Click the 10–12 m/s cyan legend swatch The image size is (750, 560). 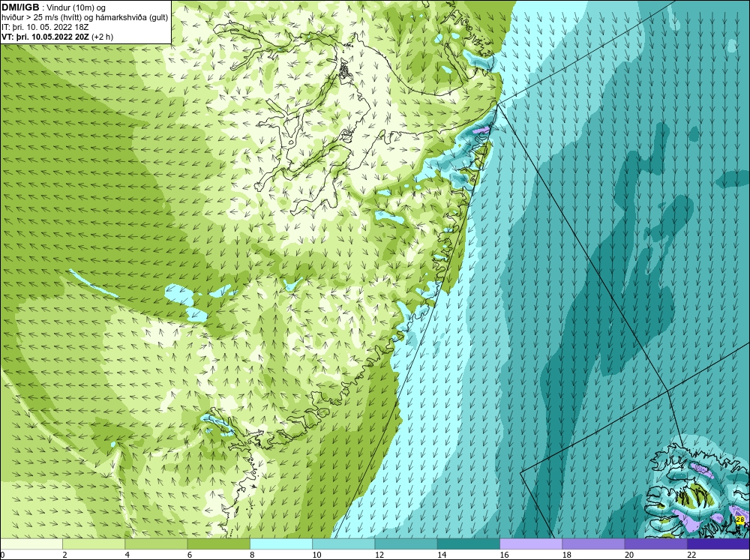[343, 544]
